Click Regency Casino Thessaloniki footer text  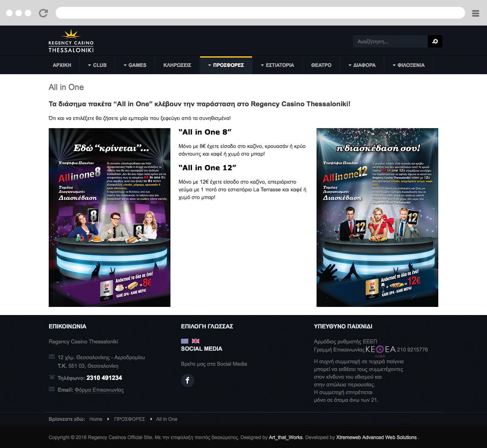point(84,342)
